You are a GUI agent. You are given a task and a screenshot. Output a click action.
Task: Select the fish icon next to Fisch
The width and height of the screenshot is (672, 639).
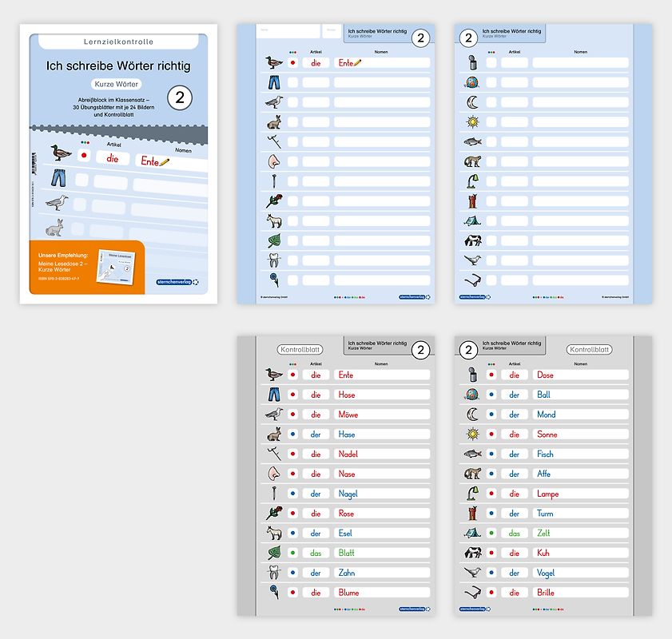tap(472, 454)
